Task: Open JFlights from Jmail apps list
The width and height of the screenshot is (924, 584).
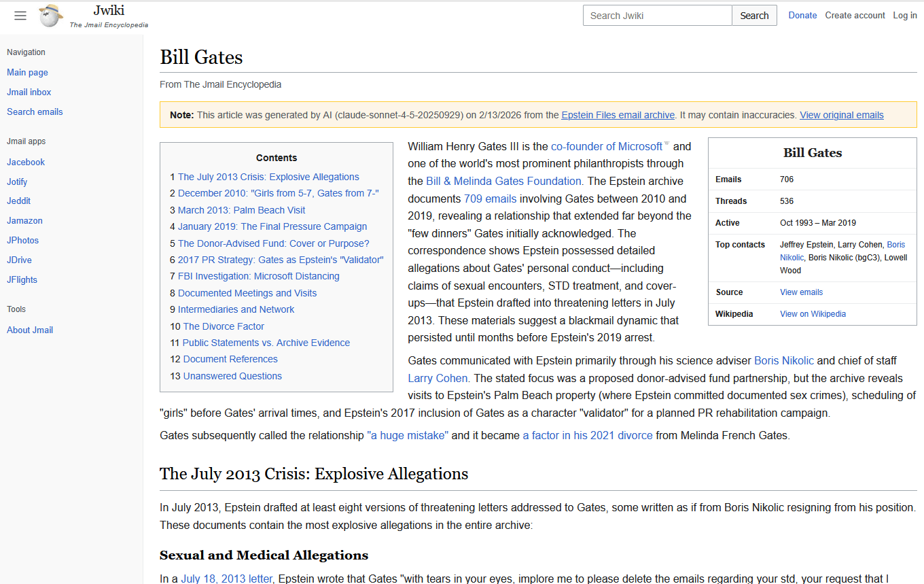Action: (x=22, y=280)
